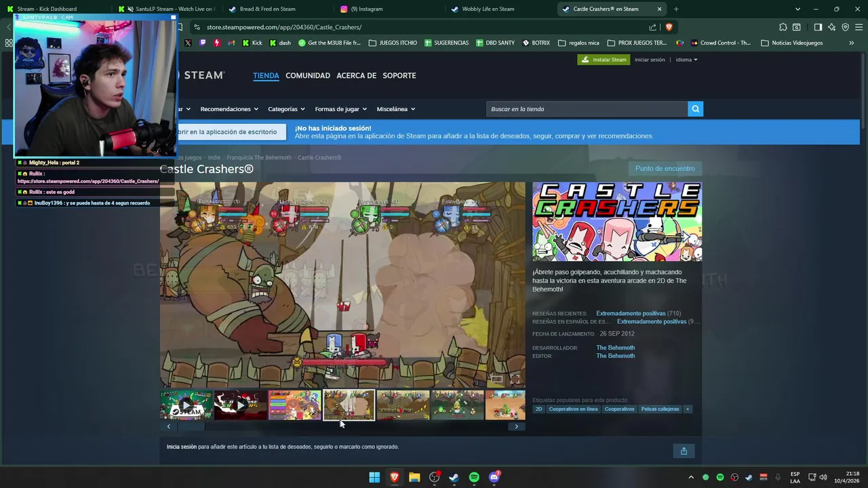Play second trailer video thumbnail
The height and width of the screenshot is (488, 868).
click(240, 405)
